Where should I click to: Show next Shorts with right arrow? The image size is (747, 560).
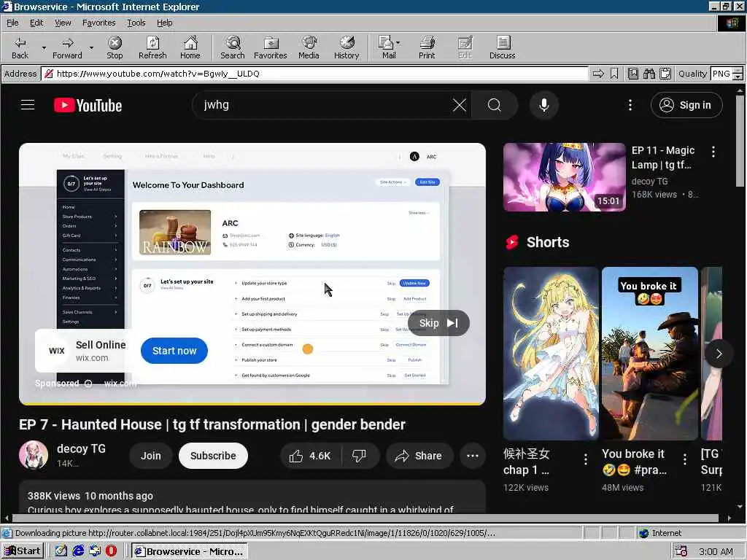[719, 354]
